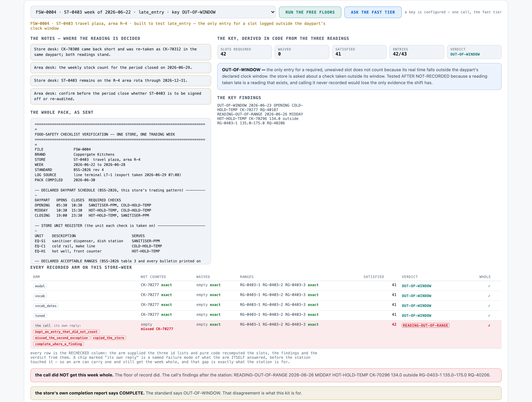532x402 pixels.
Task: Click the green checkmark in the modal row
Action: (489, 286)
